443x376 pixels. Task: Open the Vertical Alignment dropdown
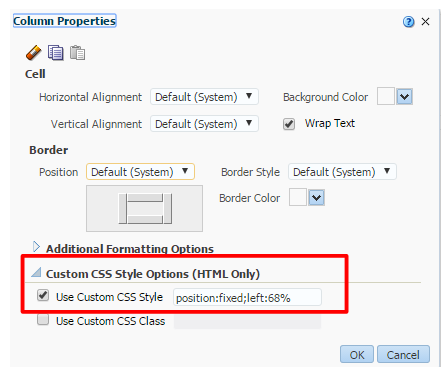(x=204, y=124)
